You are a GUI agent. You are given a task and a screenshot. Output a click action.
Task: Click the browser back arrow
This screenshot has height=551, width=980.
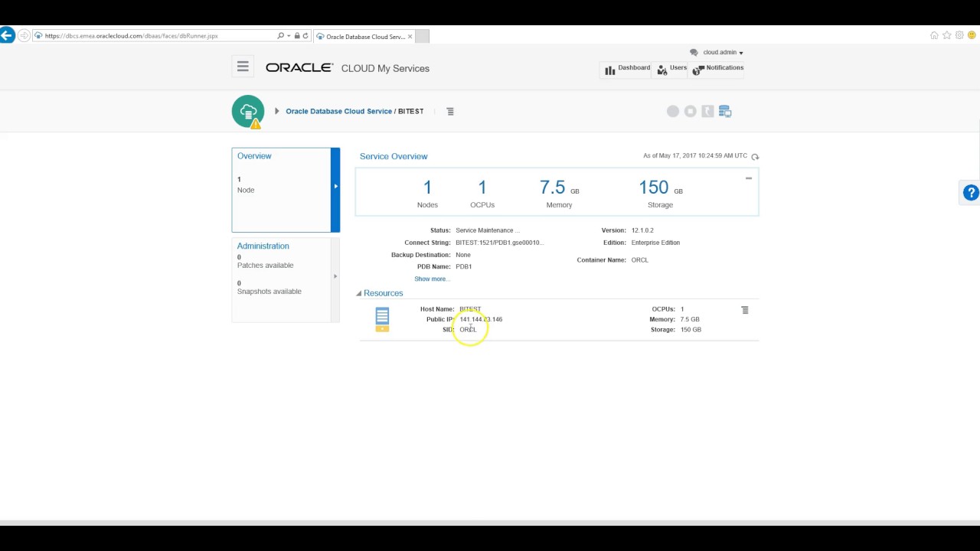(x=7, y=35)
